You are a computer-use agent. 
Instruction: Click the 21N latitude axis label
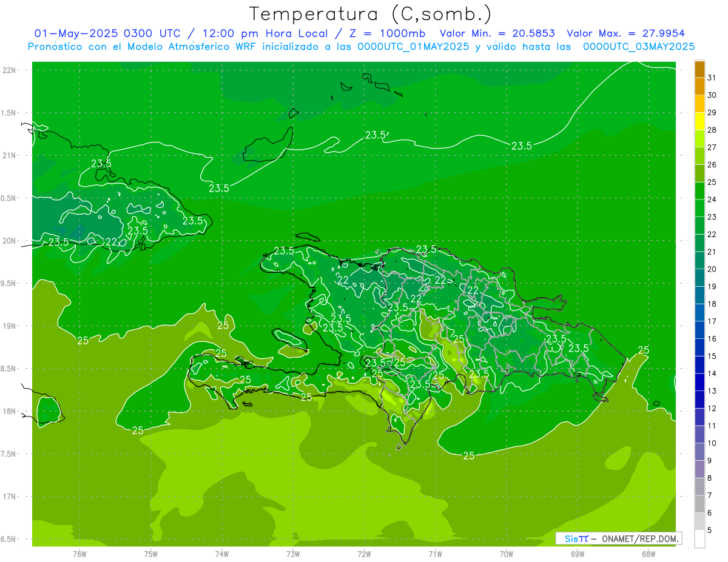pyautogui.click(x=10, y=155)
